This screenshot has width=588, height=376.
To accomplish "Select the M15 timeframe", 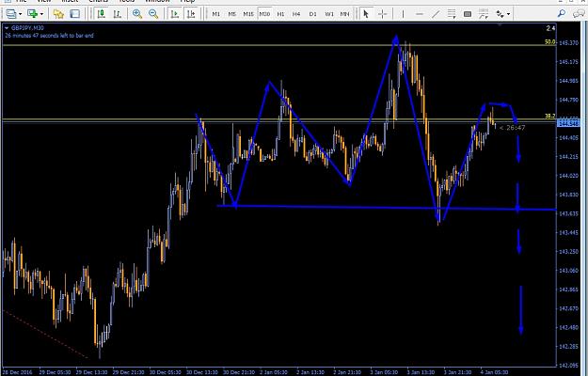I will pos(248,14).
